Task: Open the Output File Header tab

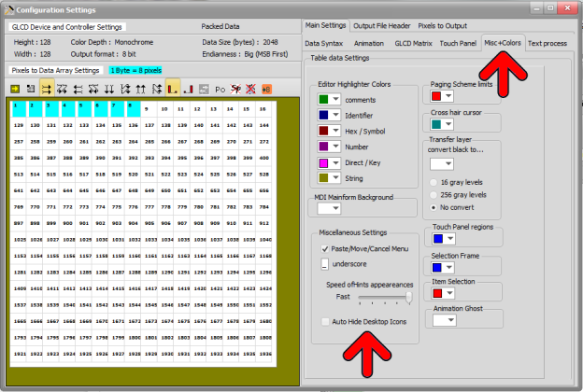Action: [382, 26]
